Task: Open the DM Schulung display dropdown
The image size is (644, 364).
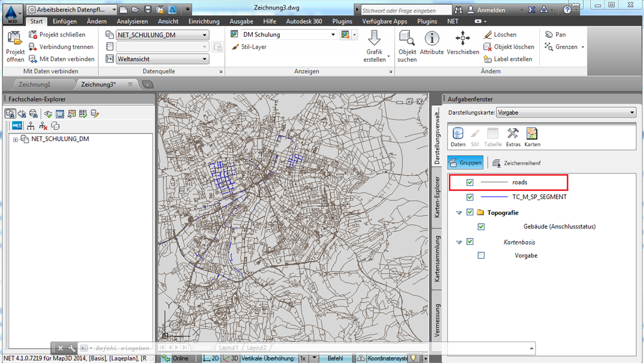Action: [x=289, y=34]
